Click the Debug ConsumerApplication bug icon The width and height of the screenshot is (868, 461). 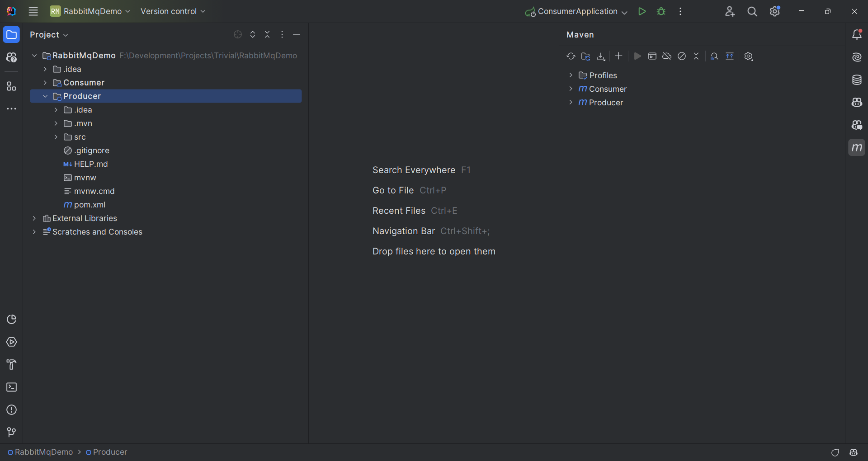coord(661,11)
